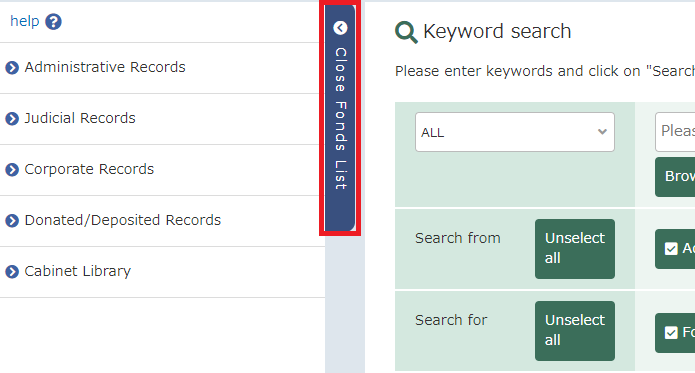Click the Close Fonds List vertical bar

pyautogui.click(x=340, y=118)
